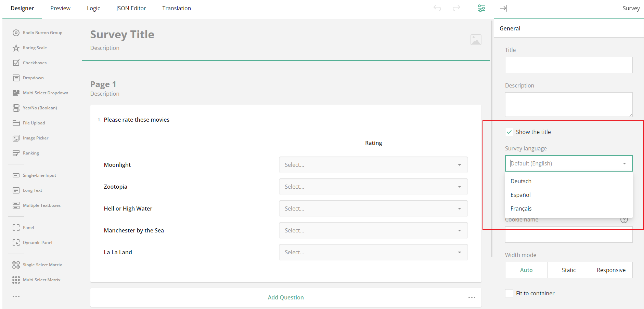The width and height of the screenshot is (644, 309).
Task: Select the Rating Scale question type
Action: pyautogui.click(x=34, y=48)
